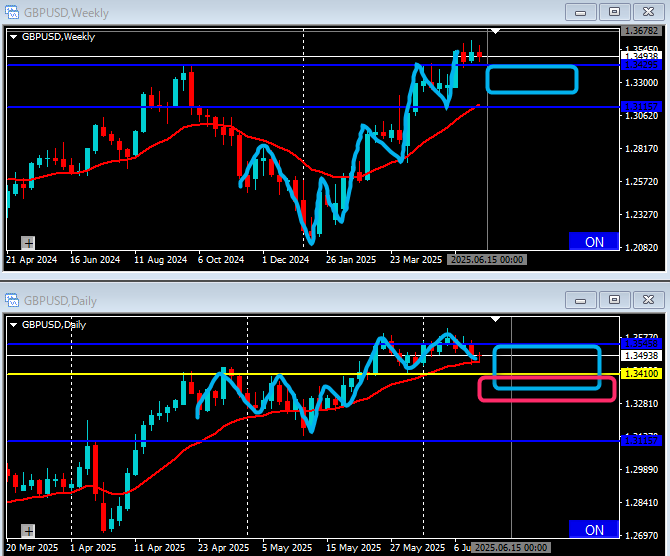Toggle the ON button in Weekly chart
670x556 pixels.
594,241
